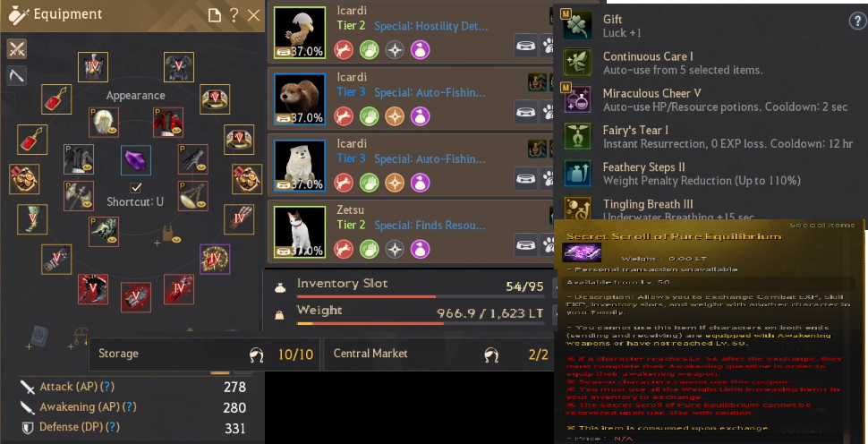The height and width of the screenshot is (444, 868).
Task: Click the Equipment page document icon
Action: tap(214, 15)
